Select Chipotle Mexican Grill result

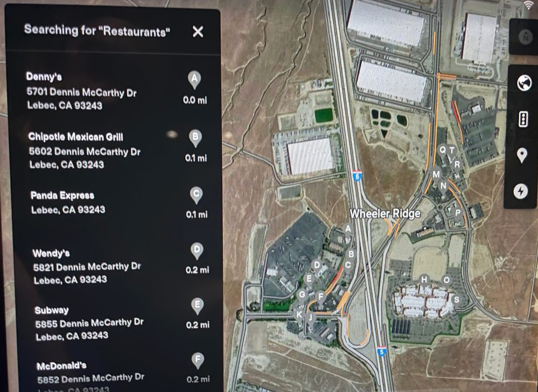[117, 150]
